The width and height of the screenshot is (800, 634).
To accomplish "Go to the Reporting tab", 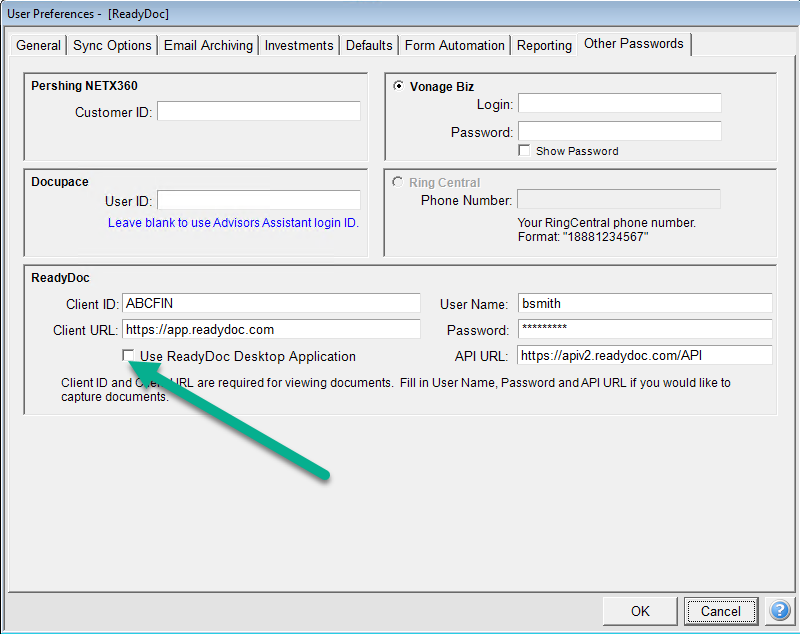I will [x=544, y=45].
